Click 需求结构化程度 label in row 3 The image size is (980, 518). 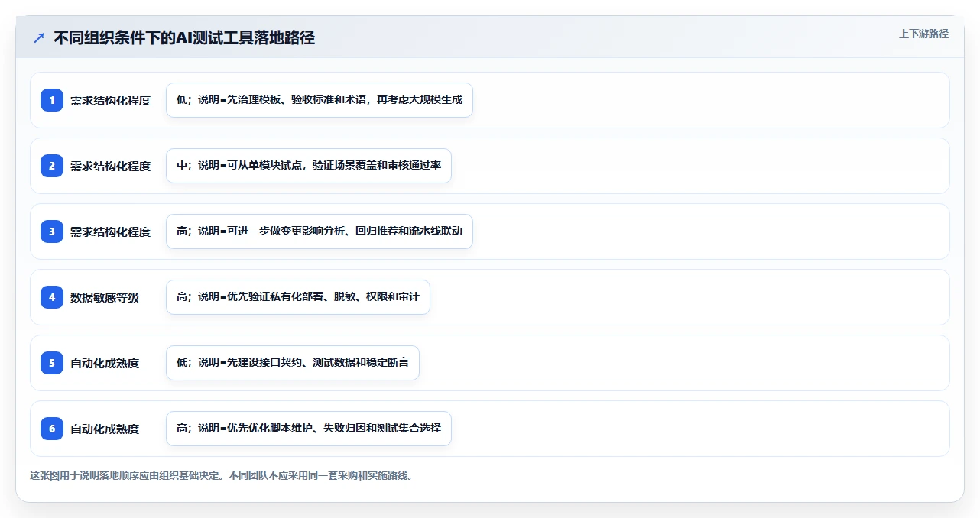110,231
